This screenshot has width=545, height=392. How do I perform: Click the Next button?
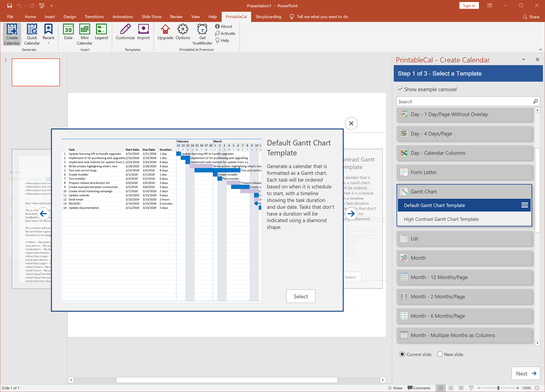click(x=526, y=373)
